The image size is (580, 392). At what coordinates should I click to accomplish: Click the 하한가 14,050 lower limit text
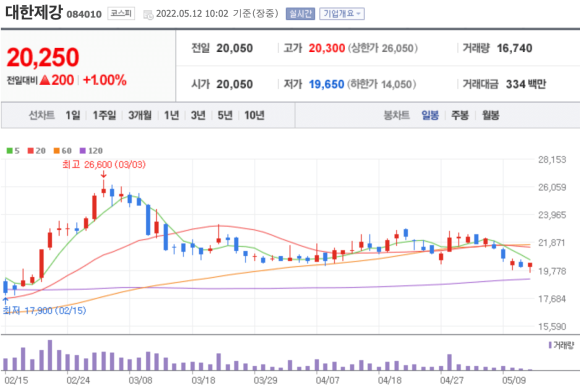(381, 84)
